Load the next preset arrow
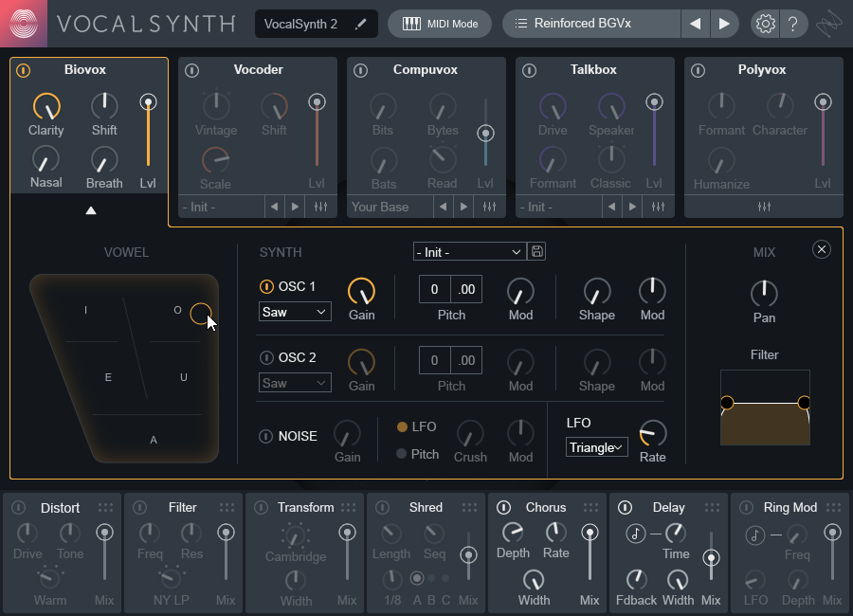The height and width of the screenshot is (616, 853). point(724,24)
